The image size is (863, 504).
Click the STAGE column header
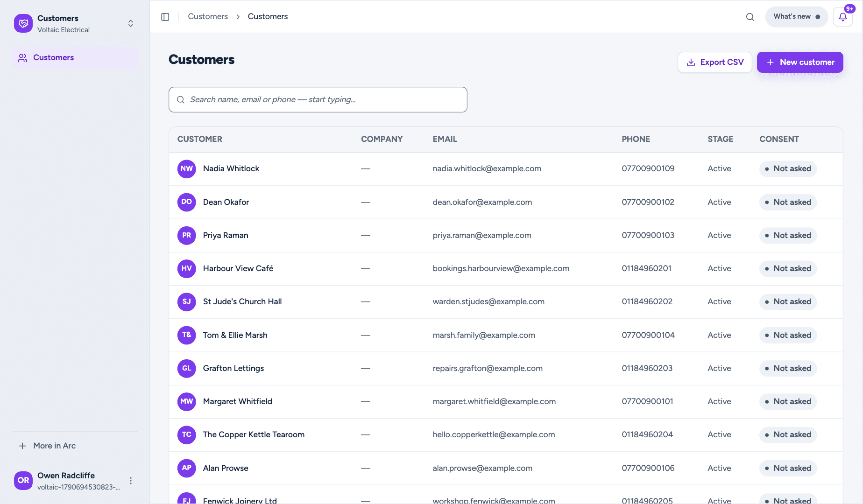[x=721, y=139]
